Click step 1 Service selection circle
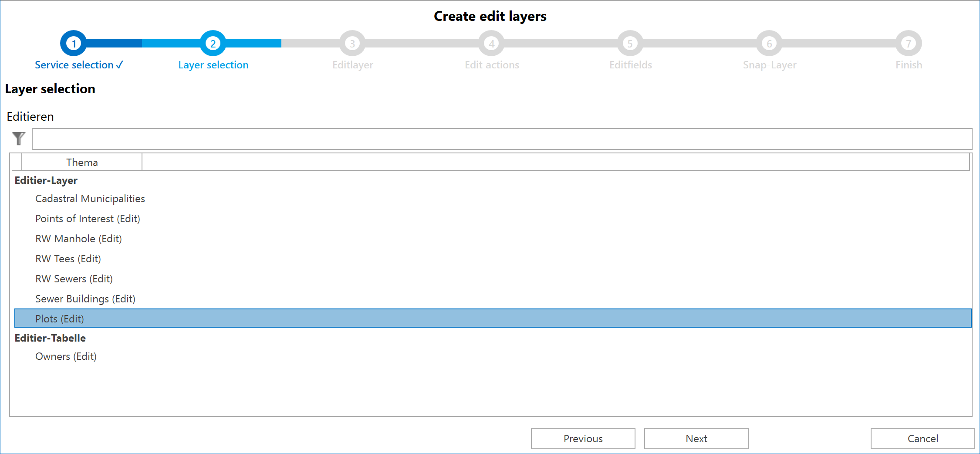 pos(73,43)
